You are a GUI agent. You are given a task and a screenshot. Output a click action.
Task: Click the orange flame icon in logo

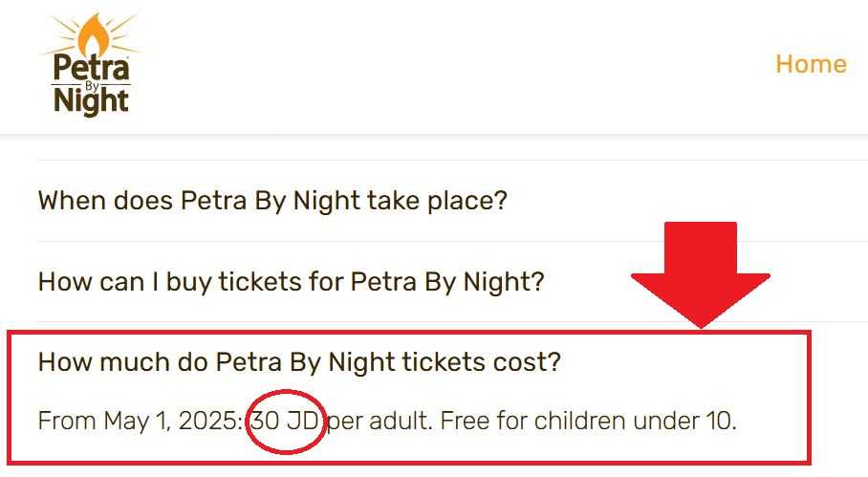coord(93,34)
